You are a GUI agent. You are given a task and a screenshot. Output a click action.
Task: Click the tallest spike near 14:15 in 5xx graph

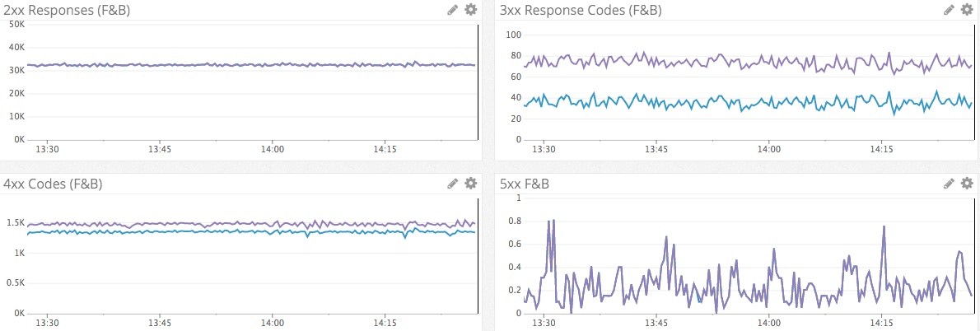pos(884,227)
